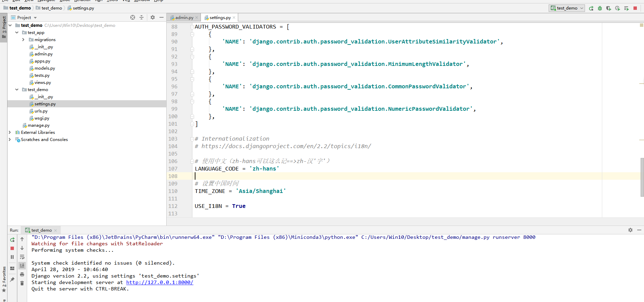Select the test_demo Run tab
This screenshot has height=302, width=644.
coord(41,230)
